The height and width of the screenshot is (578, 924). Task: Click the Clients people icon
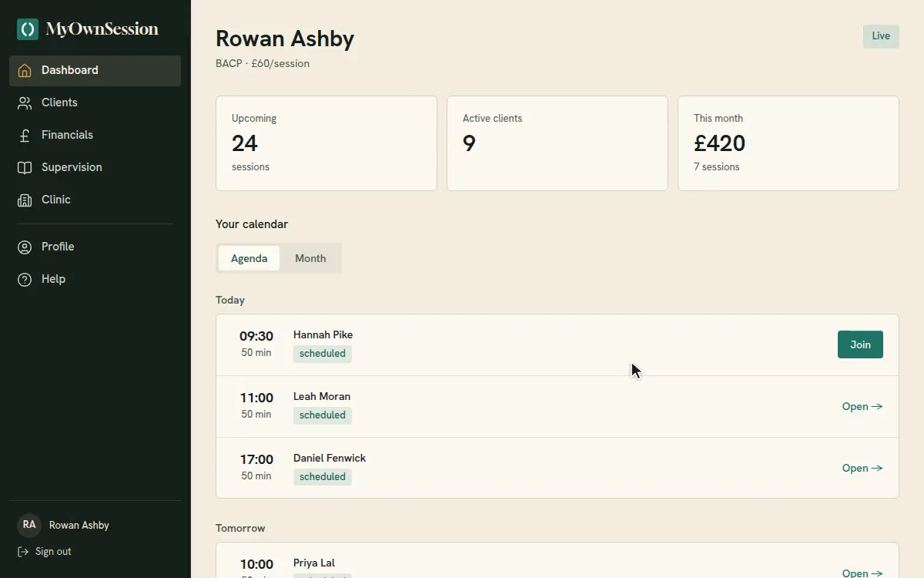coord(25,102)
